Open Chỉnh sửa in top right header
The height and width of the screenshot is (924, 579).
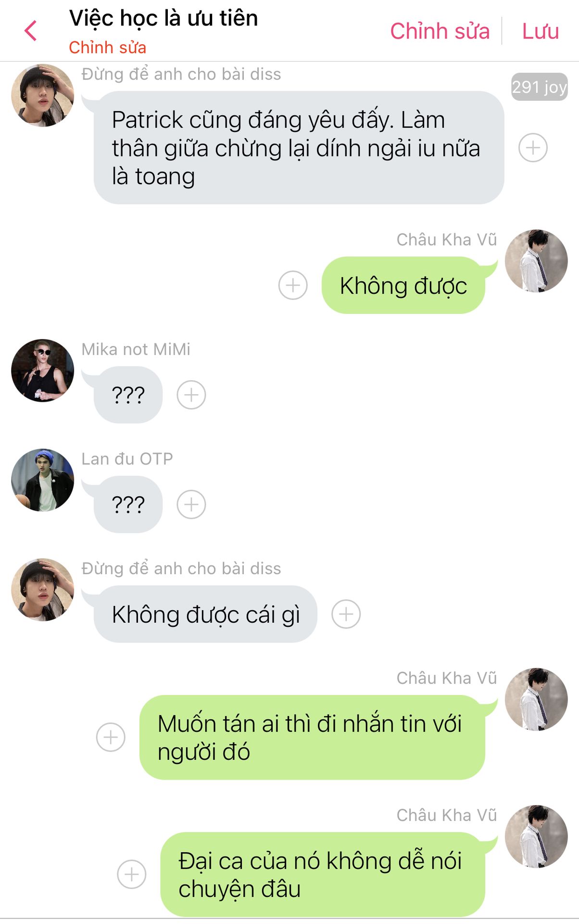tap(440, 31)
